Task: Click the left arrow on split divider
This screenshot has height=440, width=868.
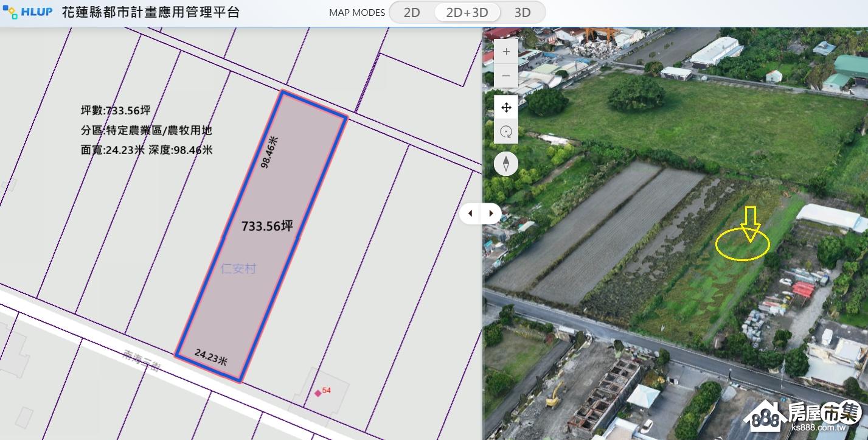Action: coord(471,214)
